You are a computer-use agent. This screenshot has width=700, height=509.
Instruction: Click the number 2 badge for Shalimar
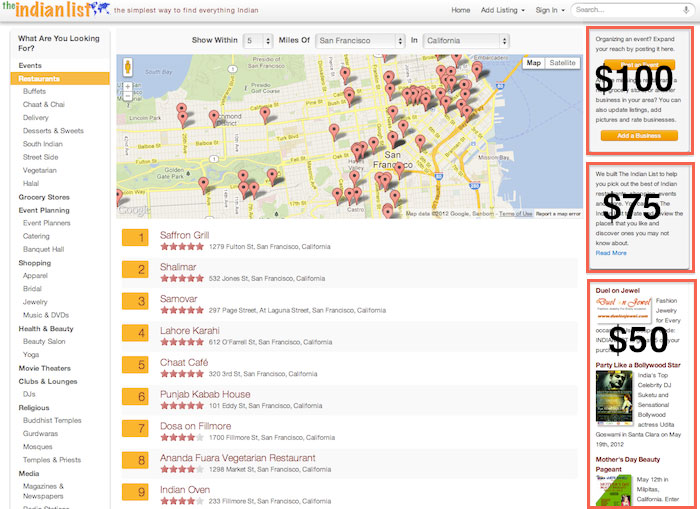point(135,269)
